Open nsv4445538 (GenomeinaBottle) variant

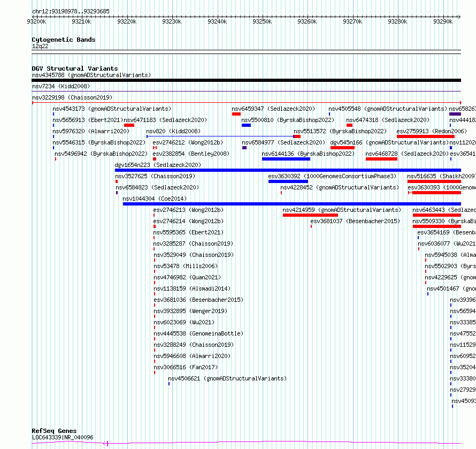coord(198,333)
